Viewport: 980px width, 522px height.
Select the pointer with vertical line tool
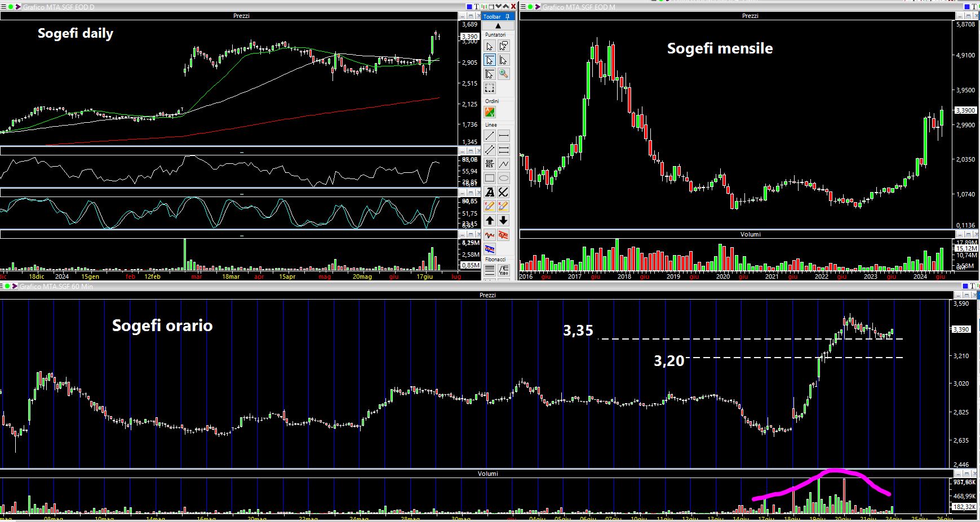pos(503,60)
